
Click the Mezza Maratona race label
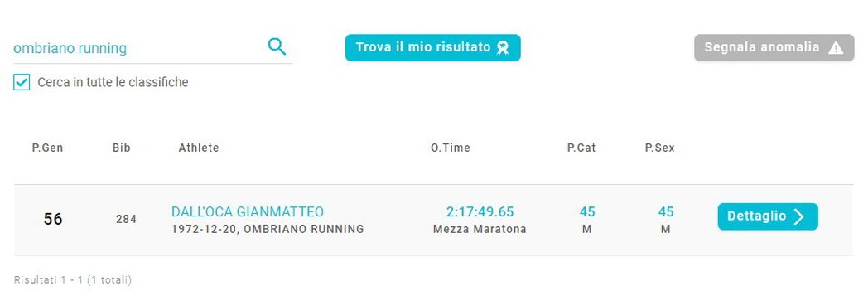[x=480, y=230]
